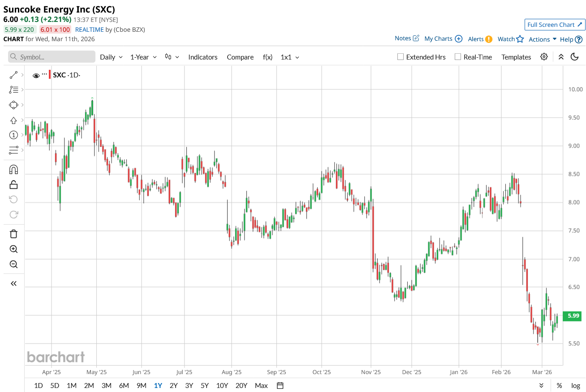
Task: Tick the Real-Time checkbox
Action: pyautogui.click(x=458, y=57)
